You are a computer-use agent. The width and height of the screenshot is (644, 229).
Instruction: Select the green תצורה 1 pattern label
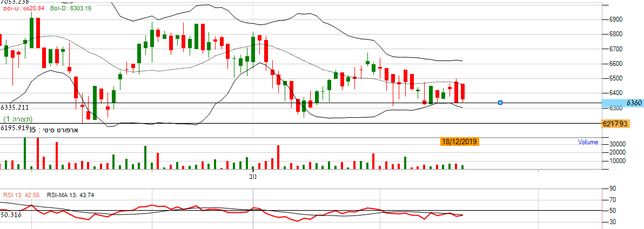click(18, 119)
